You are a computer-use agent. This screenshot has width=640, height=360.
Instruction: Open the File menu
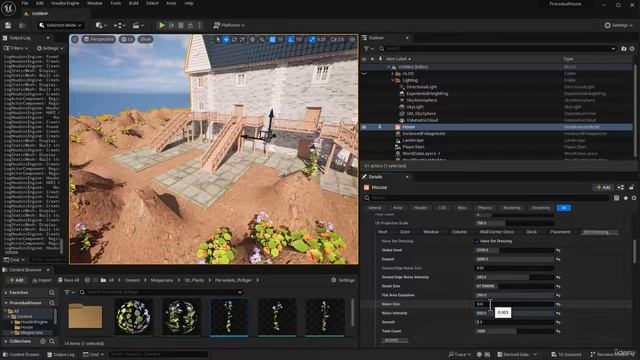[25, 3]
